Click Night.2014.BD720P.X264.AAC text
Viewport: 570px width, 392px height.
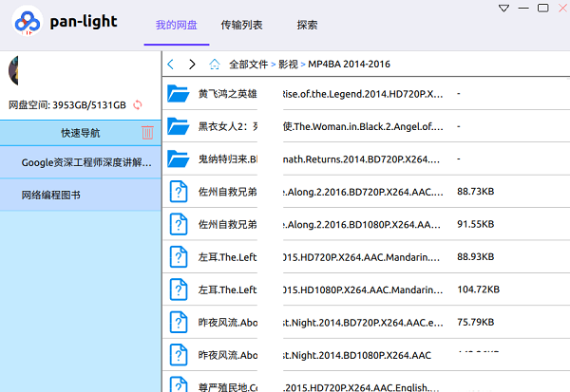point(363,323)
